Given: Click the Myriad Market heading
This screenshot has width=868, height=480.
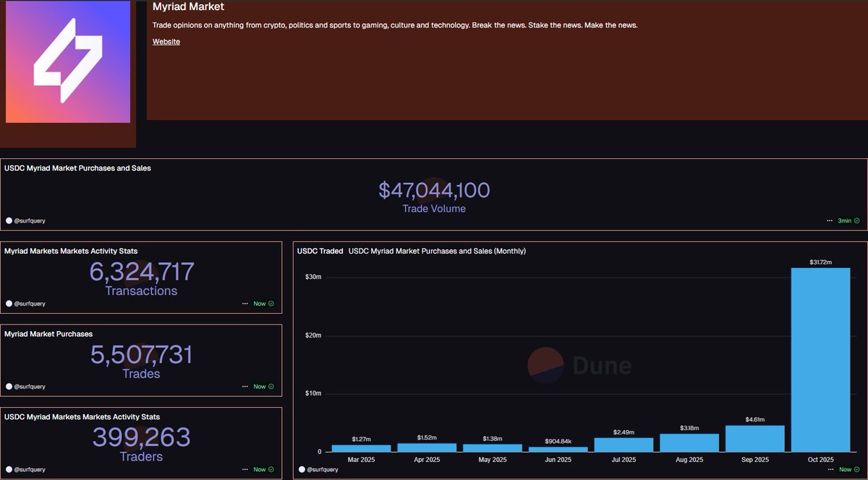Looking at the screenshot, I should point(188,7).
